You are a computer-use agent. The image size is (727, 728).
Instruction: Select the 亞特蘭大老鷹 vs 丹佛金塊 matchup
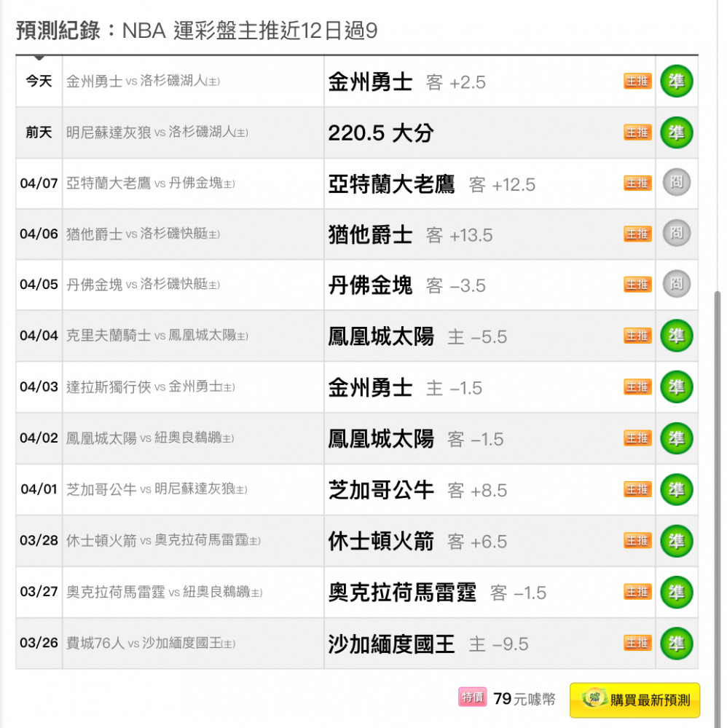[x=151, y=183]
